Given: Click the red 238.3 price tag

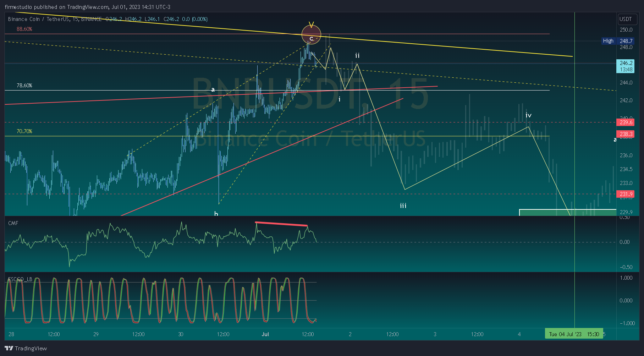Looking at the screenshot, I should [626, 134].
